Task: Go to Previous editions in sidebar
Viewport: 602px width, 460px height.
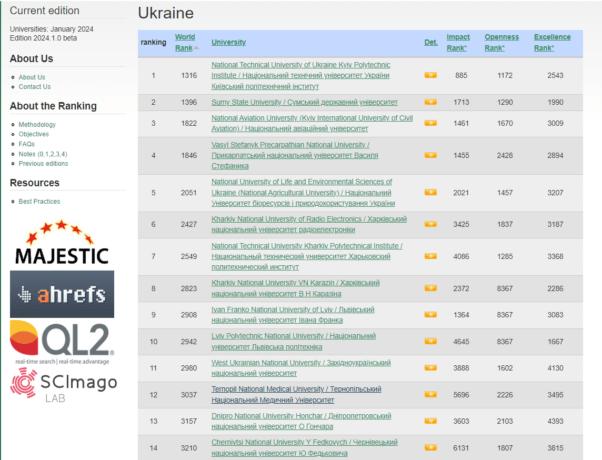Action: click(45, 163)
